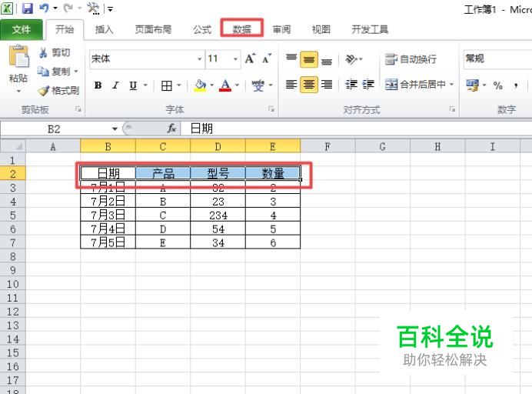Click the Cut (剪切) scissors icon
This screenshot has width=532, height=394.
[43, 52]
